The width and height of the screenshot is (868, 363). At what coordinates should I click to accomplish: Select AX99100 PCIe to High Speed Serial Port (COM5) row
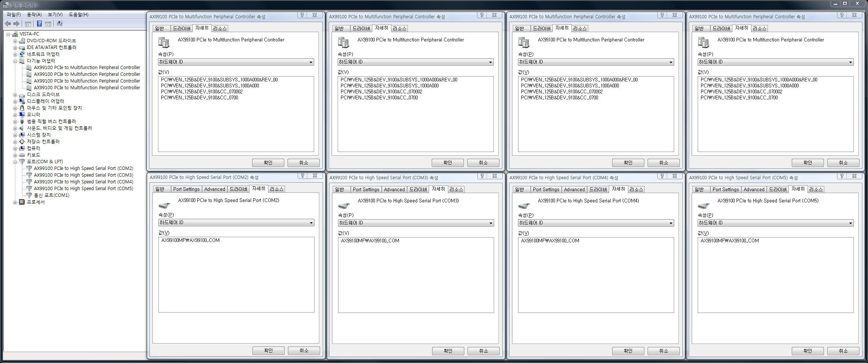(84, 189)
